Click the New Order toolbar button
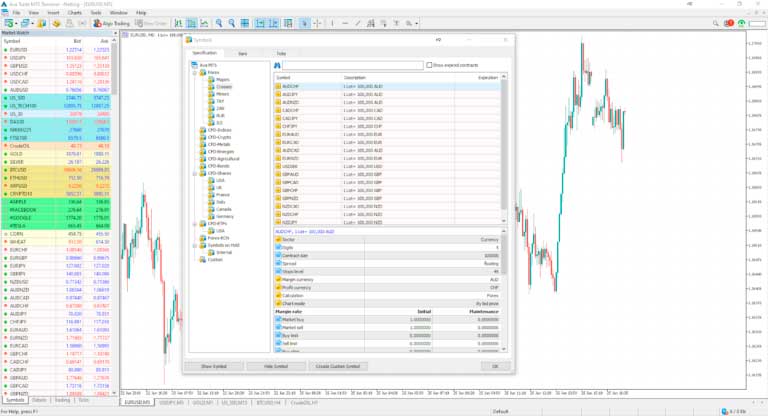 (151, 23)
